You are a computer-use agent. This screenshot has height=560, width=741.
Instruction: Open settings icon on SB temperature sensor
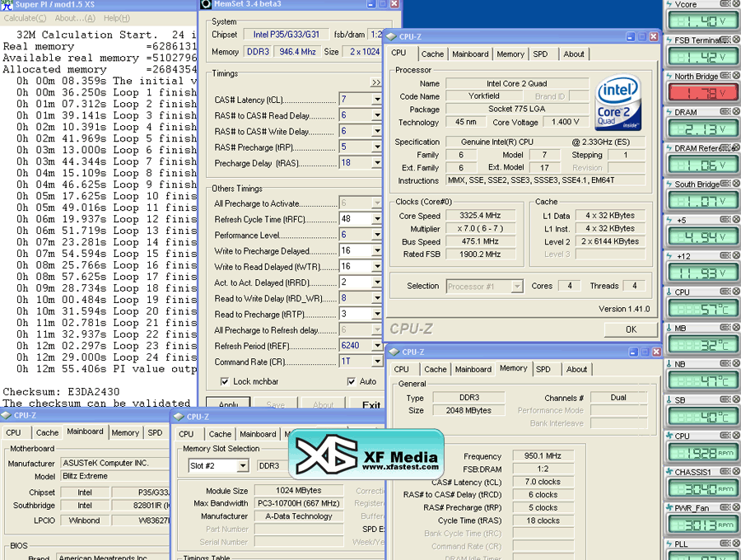click(726, 399)
